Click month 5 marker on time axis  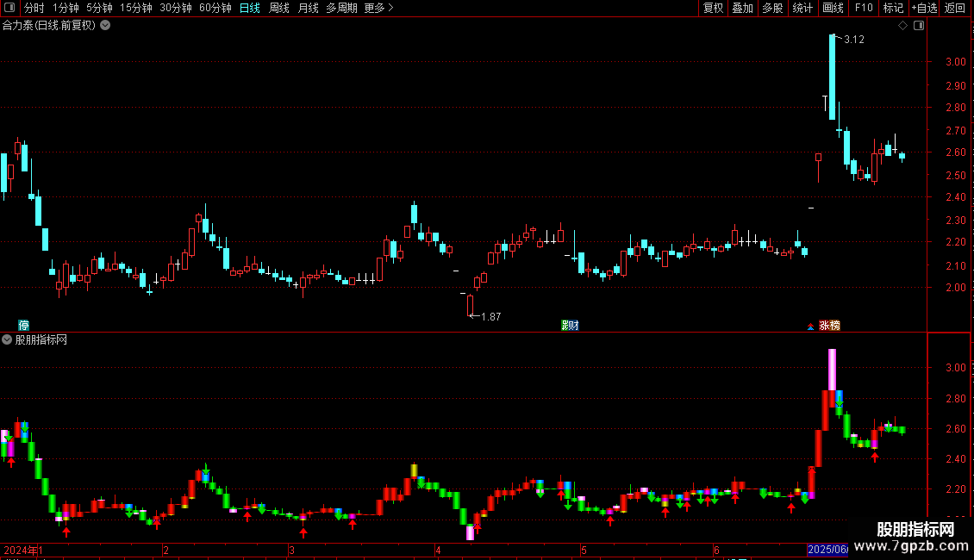pos(584,550)
